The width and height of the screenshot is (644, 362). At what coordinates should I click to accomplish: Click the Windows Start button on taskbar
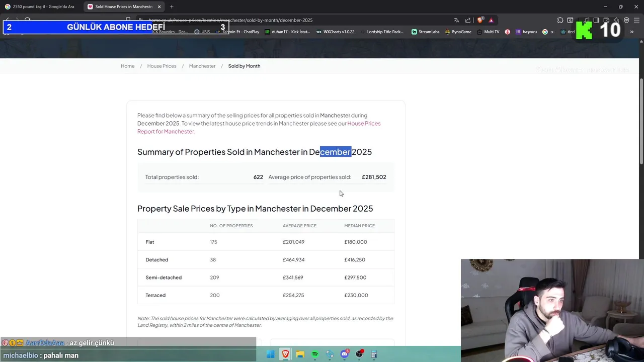[271, 354]
